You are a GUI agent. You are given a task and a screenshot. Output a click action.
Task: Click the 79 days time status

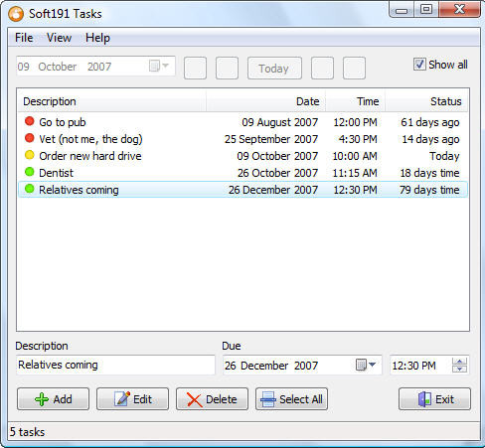[429, 190]
